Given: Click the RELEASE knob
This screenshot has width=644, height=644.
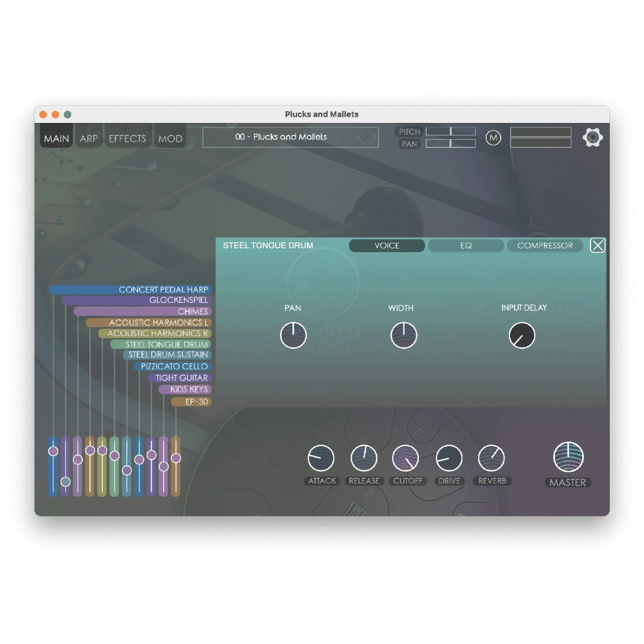Looking at the screenshot, I should point(364,458).
